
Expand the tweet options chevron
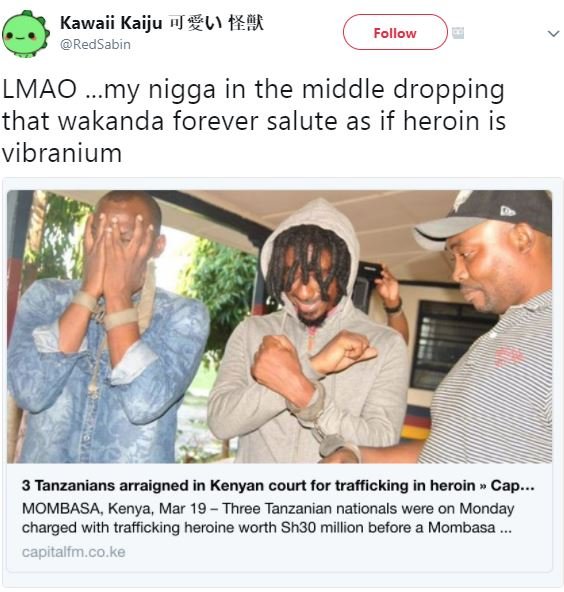coord(553,34)
